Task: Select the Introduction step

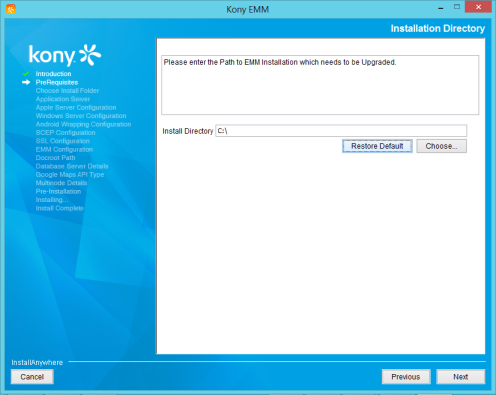Action: (x=53, y=74)
